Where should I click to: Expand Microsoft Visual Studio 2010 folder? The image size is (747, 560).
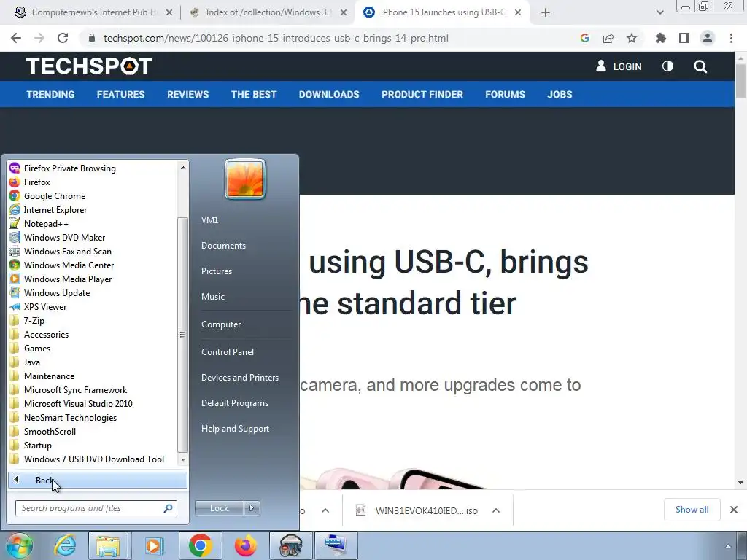[78, 403]
